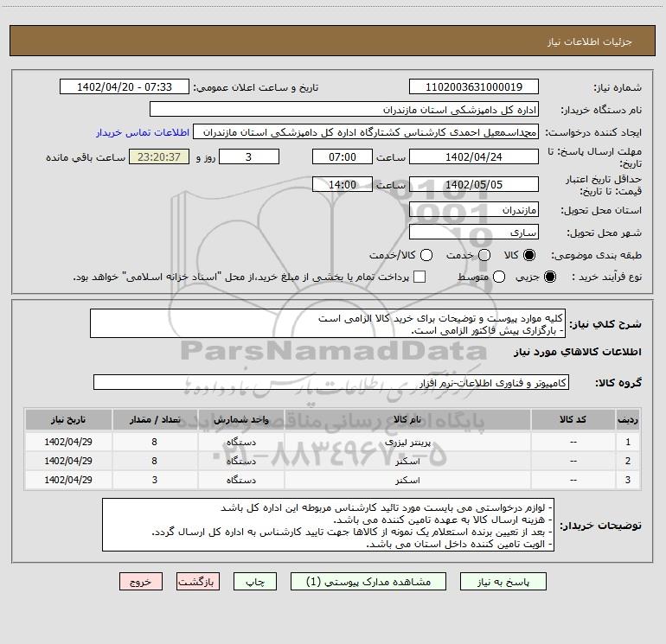Select the جزیی purchase type radio
The image size is (666, 644).
[x=550, y=277]
